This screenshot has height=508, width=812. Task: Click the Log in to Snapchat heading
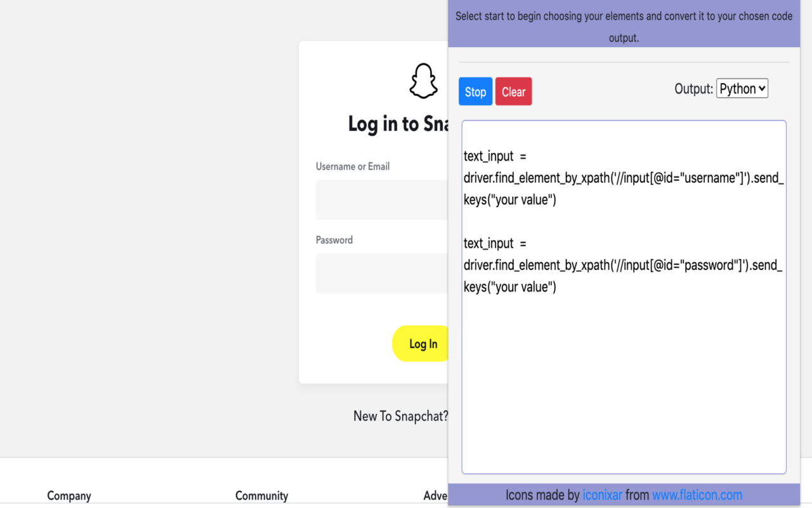point(398,124)
